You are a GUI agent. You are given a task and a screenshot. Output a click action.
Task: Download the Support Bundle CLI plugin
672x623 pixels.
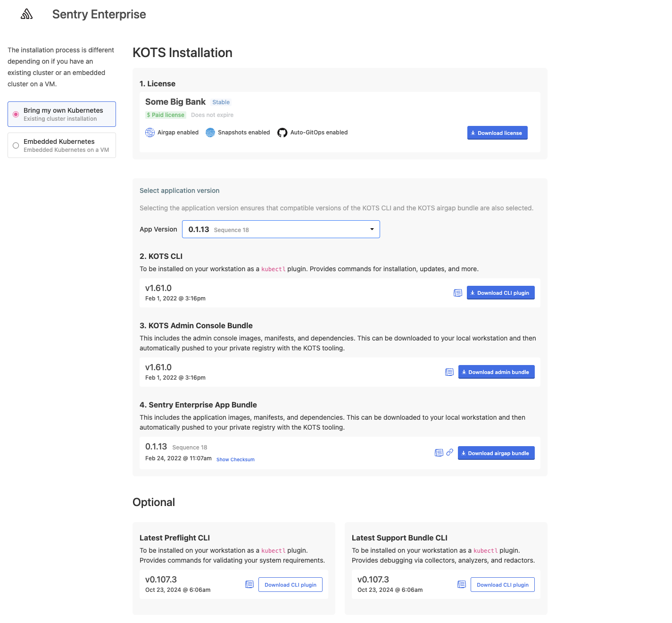tap(503, 585)
